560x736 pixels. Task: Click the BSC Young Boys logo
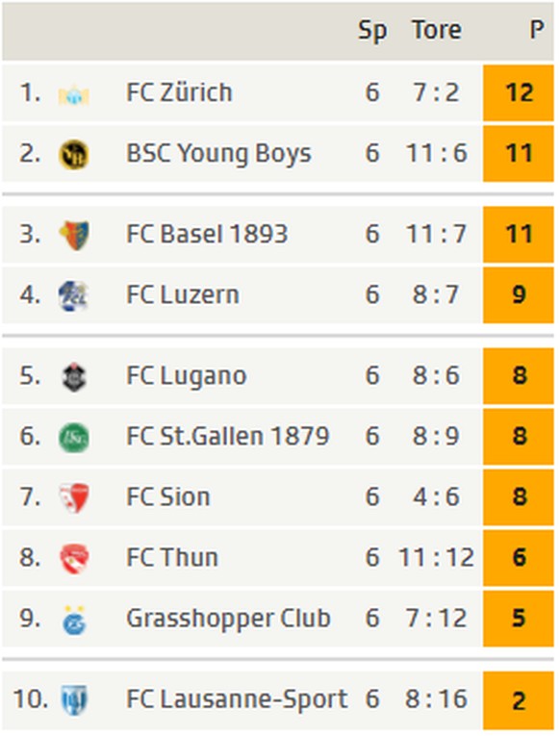(74, 155)
